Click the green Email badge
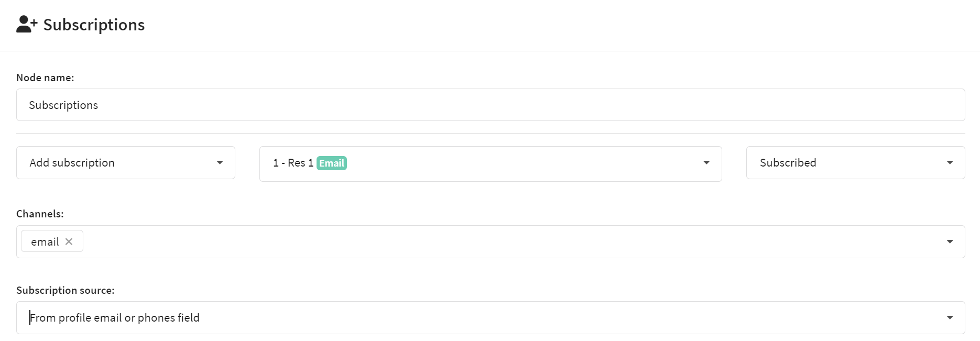This screenshot has width=980, height=341. 332,163
